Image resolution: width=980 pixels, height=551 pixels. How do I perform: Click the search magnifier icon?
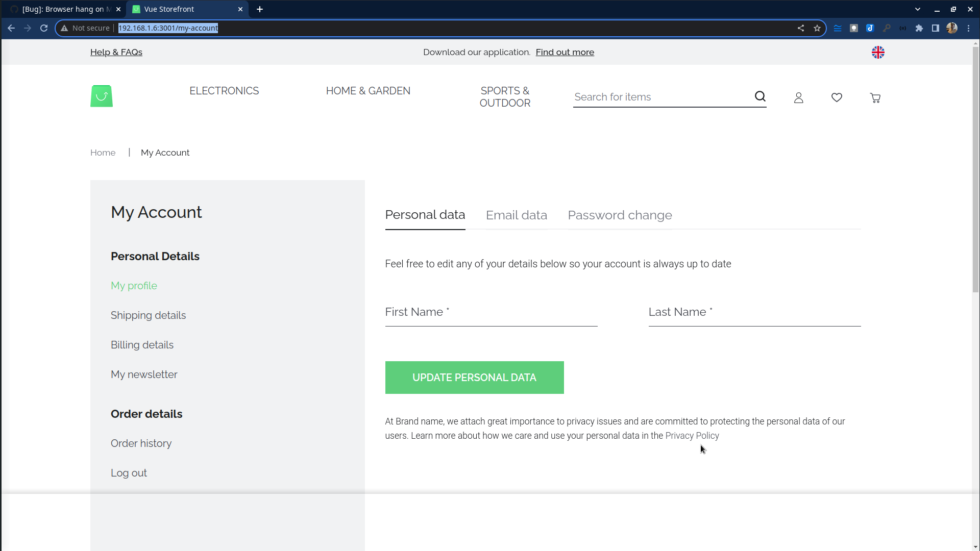pos(760,96)
